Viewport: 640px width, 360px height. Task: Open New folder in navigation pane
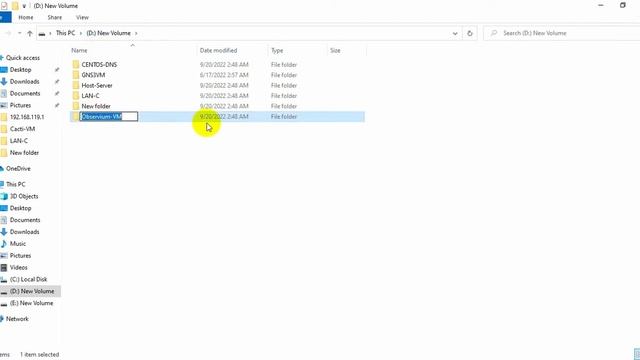pos(24,153)
